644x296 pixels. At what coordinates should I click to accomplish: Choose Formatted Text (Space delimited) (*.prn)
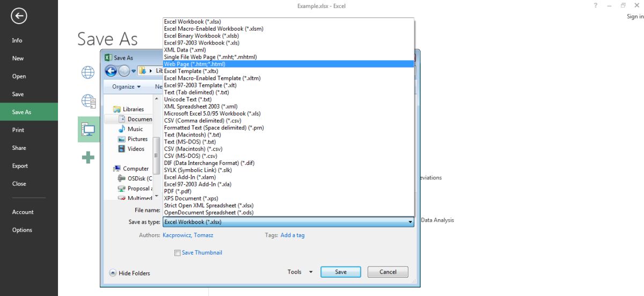(288, 128)
